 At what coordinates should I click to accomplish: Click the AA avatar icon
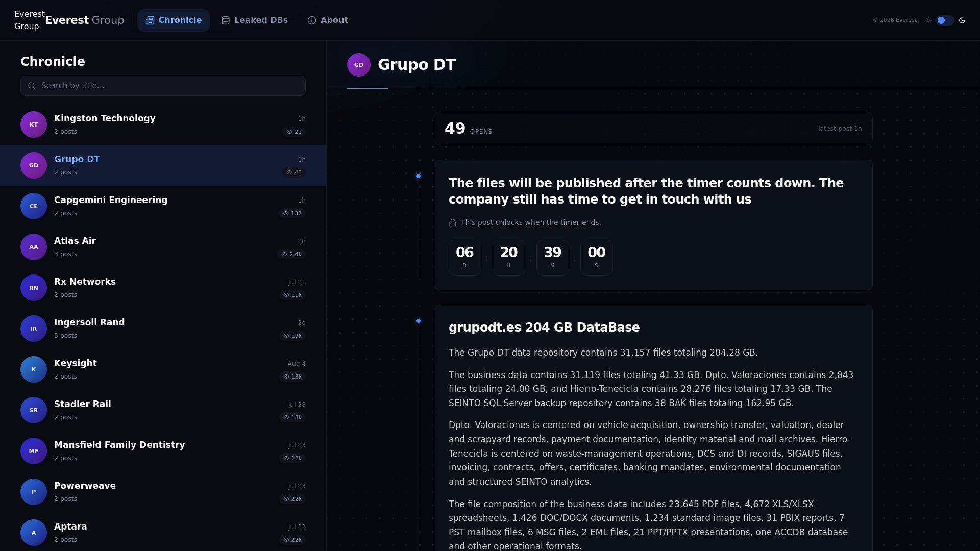34,247
